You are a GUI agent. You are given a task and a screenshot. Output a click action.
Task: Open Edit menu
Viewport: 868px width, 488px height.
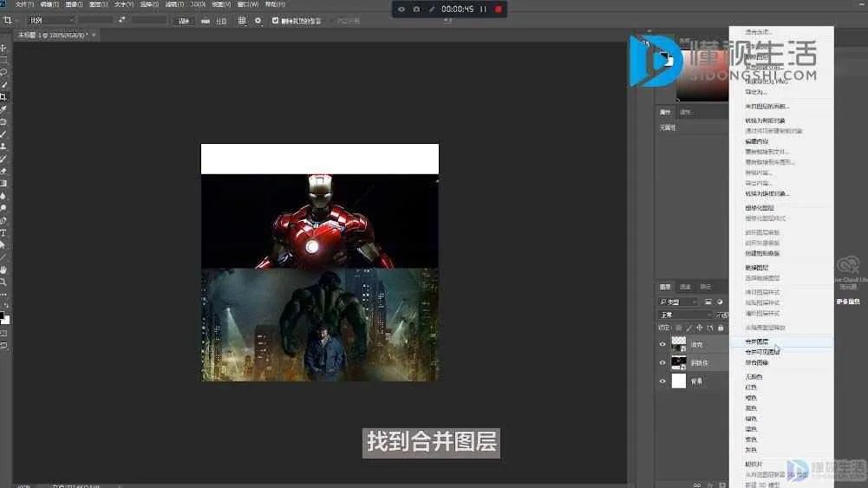point(49,4)
